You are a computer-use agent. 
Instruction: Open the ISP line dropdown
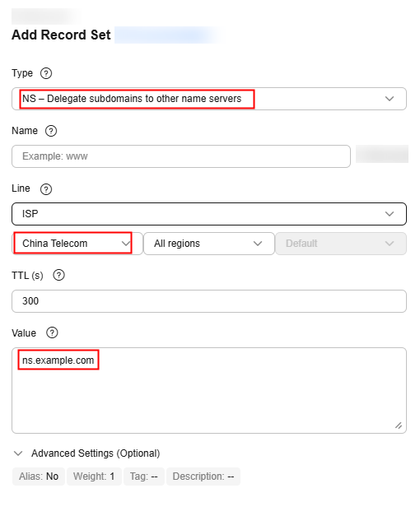(x=209, y=214)
